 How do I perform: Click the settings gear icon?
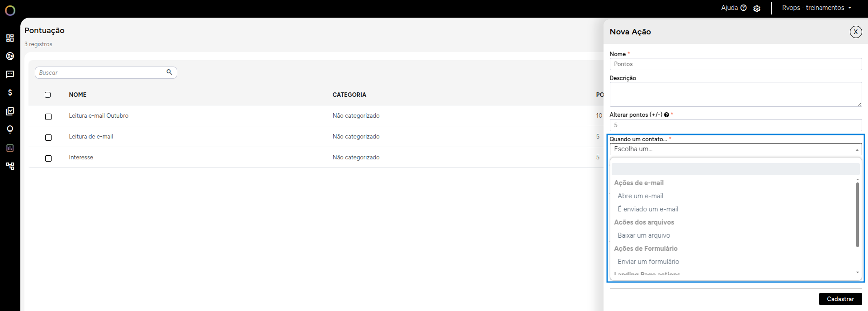(x=757, y=9)
